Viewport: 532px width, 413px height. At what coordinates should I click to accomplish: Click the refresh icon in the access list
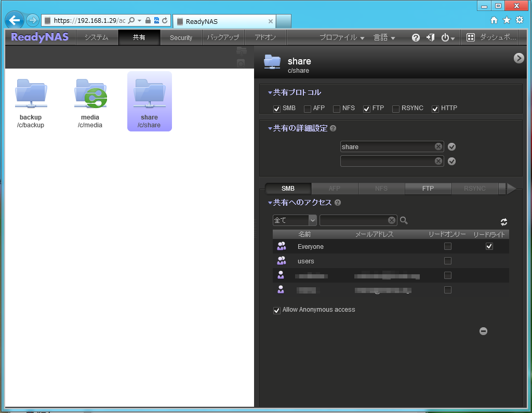coord(503,222)
